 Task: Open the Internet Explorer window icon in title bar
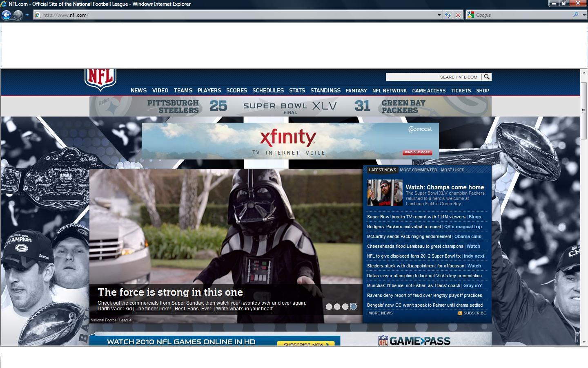point(4,4)
